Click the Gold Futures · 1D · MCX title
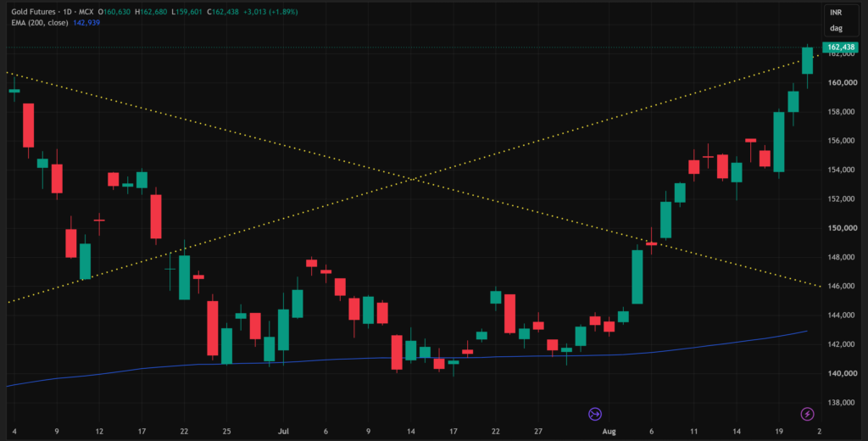 [x=53, y=12]
